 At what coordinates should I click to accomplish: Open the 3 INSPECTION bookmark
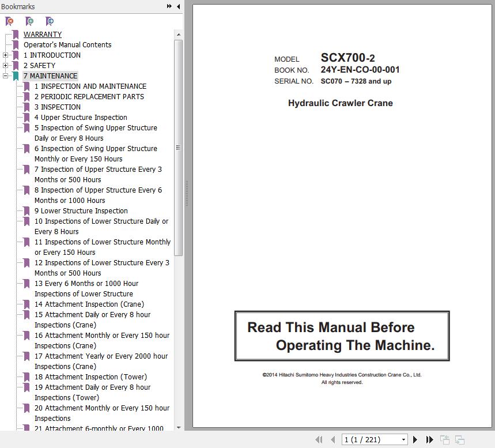(58, 107)
